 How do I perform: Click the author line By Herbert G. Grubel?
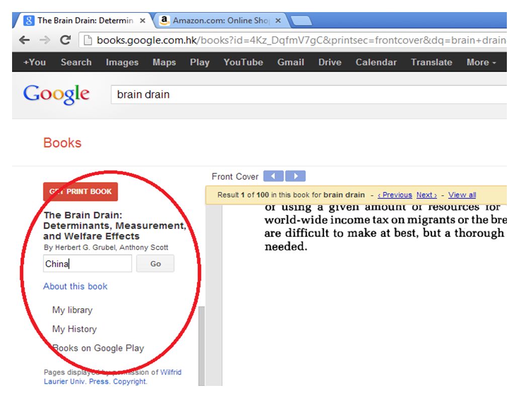click(x=106, y=248)
